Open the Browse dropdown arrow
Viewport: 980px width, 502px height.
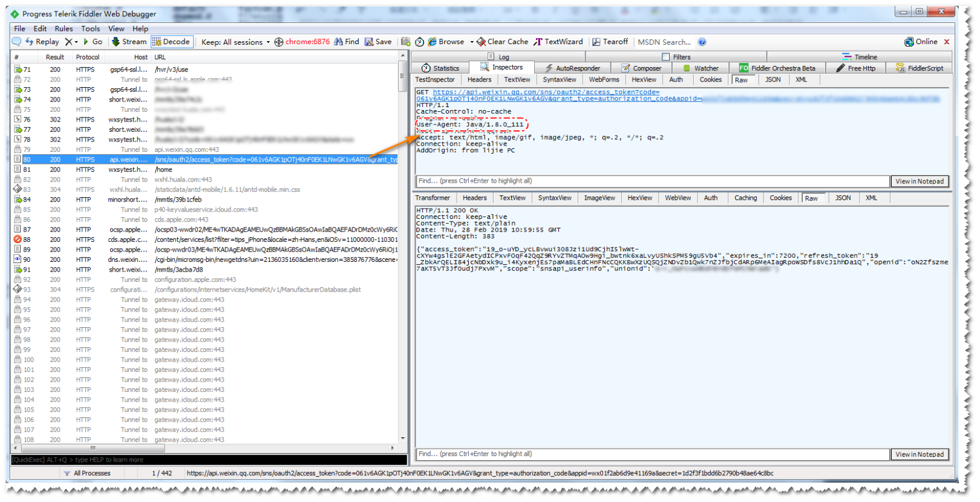[x=472, y=42]
